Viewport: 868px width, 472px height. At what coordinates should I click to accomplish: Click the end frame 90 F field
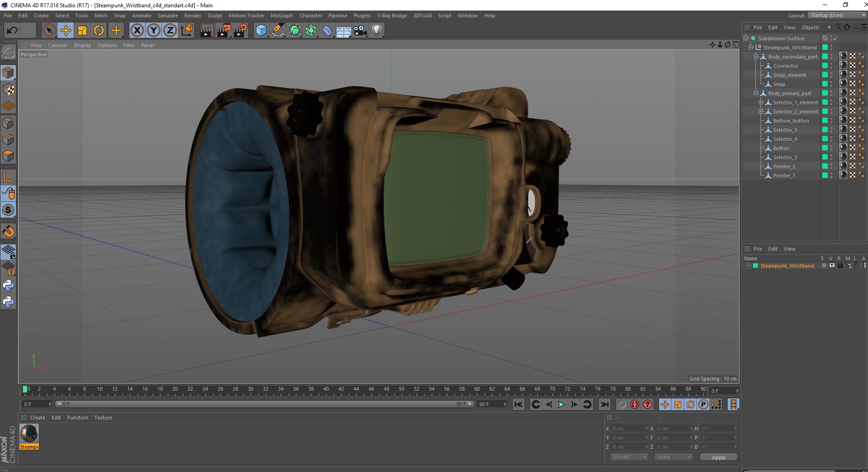click(x=492, y=404)
